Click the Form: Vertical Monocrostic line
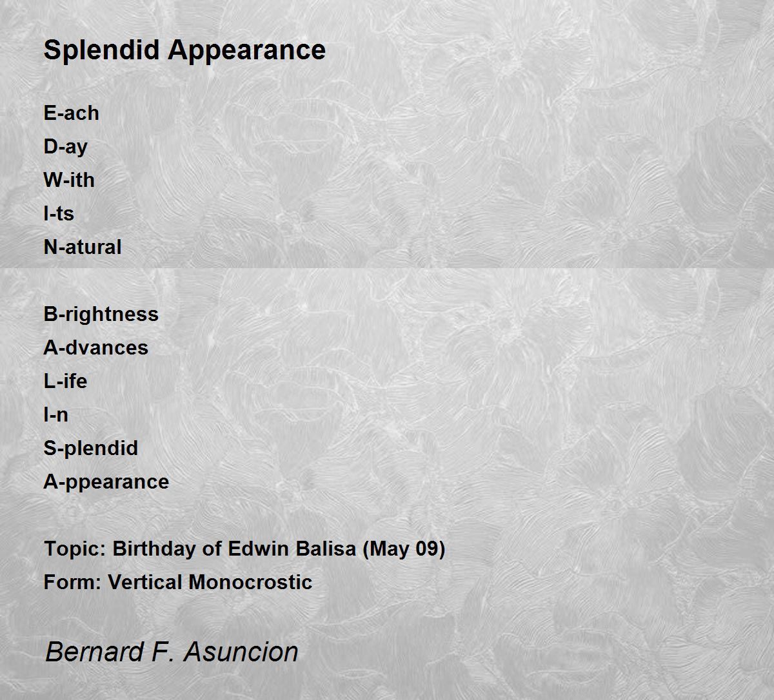 click(178, 582)
